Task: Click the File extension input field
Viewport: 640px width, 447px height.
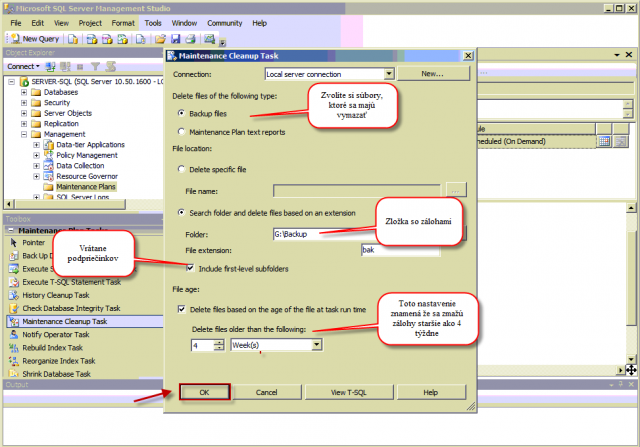Action: (x=400, y=250)
